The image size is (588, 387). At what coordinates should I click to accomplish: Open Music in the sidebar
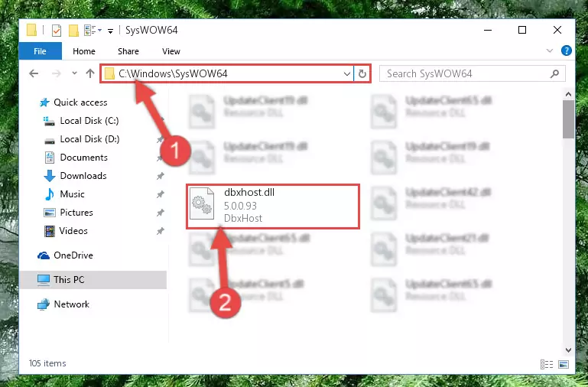click(x=72, y=194)
